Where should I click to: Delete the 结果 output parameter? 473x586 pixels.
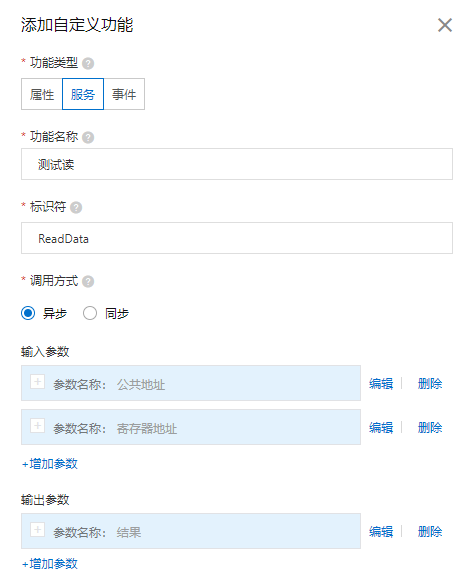[x=430, y=531]
